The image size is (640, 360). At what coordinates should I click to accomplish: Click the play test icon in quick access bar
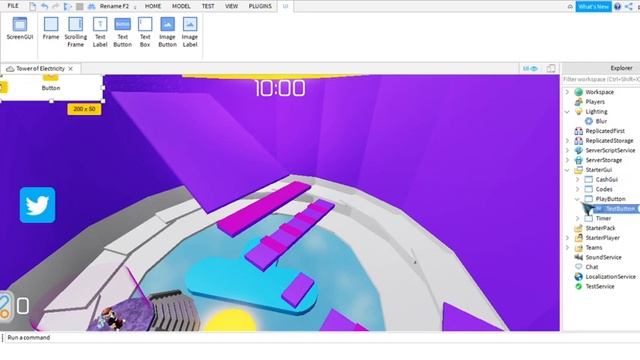pyautogui.click(x=68, y=6)
